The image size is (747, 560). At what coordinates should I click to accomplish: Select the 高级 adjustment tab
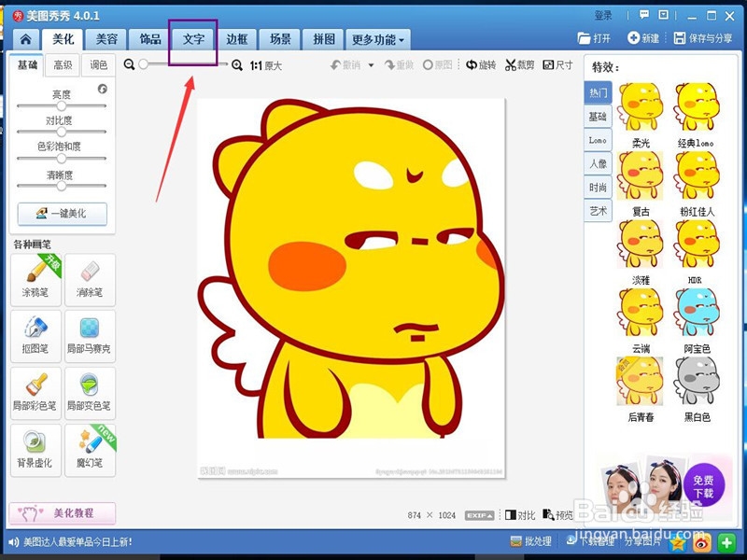point(63,64)
